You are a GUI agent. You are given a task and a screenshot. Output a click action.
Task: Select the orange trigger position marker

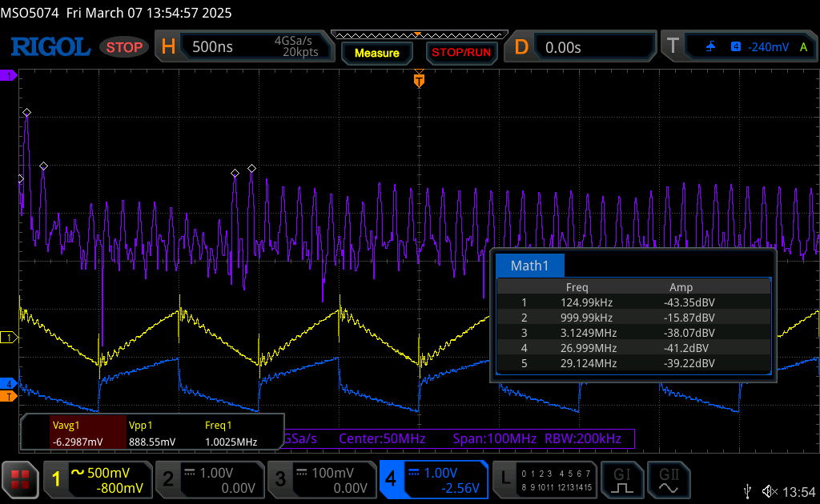[x=418, y=80]
